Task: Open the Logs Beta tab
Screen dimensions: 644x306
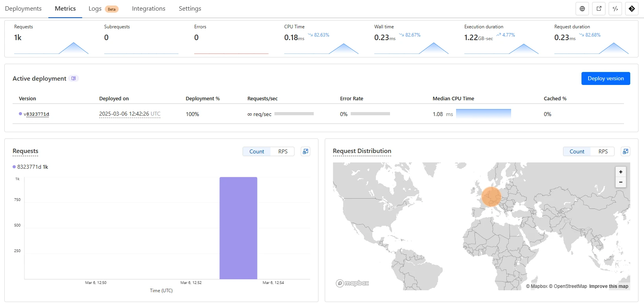Action: click(103, 9)
